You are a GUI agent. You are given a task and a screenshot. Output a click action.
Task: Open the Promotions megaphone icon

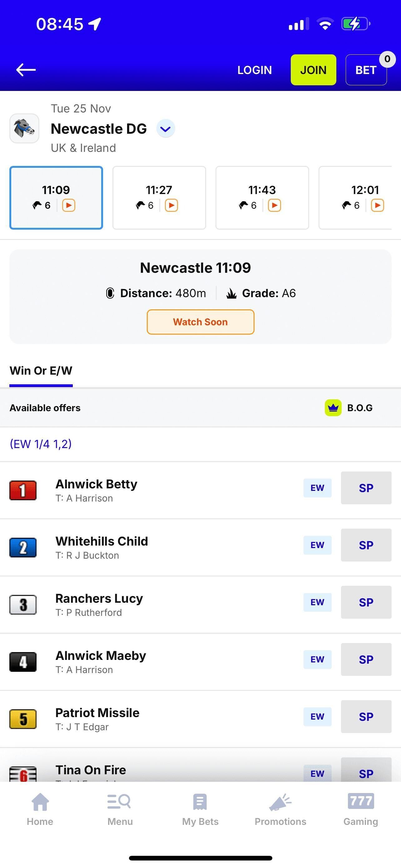pyautogui.click(x=280, y=802)
